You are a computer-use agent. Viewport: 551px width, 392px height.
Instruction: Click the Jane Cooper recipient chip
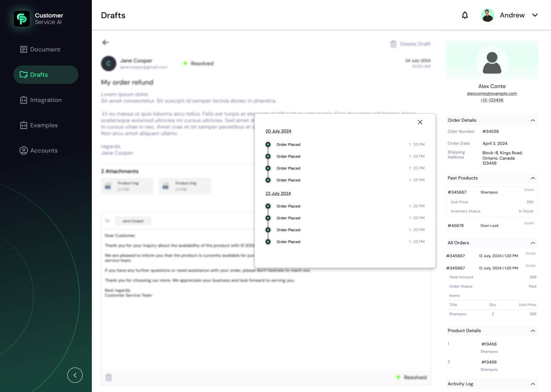pyautogui.click(x=133, y=221)
